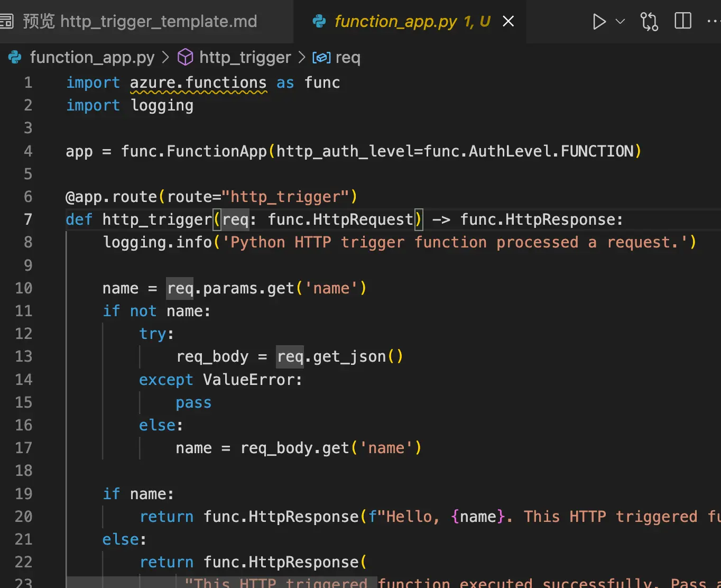Click the cube symbol icon before http_trigger

click(x=185, y=57)
